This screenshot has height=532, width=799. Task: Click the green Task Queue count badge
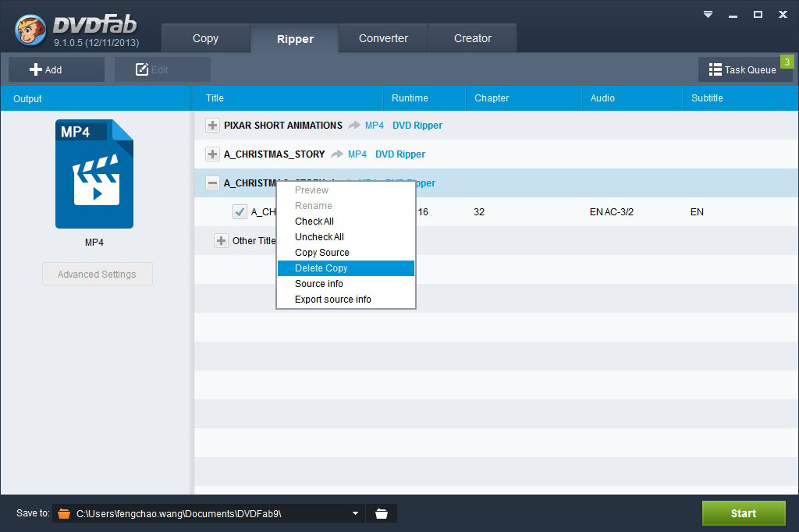(x=787, y=62)
